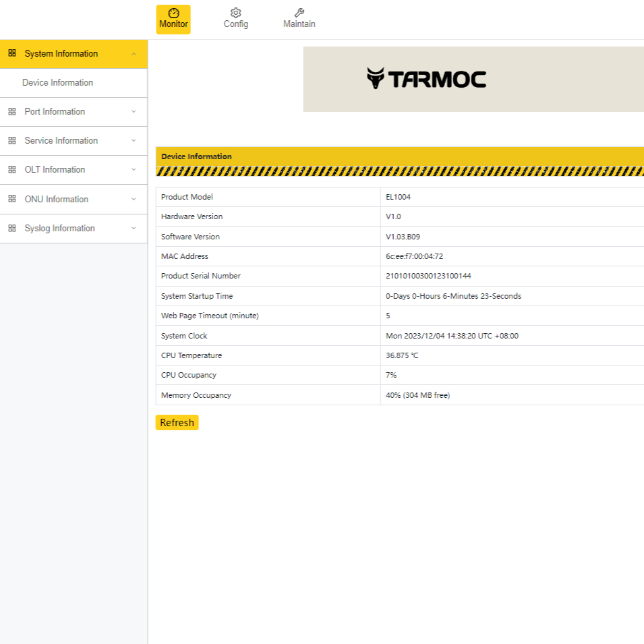
Task: Click the Port Information grid icon
Action: point(12,112)
